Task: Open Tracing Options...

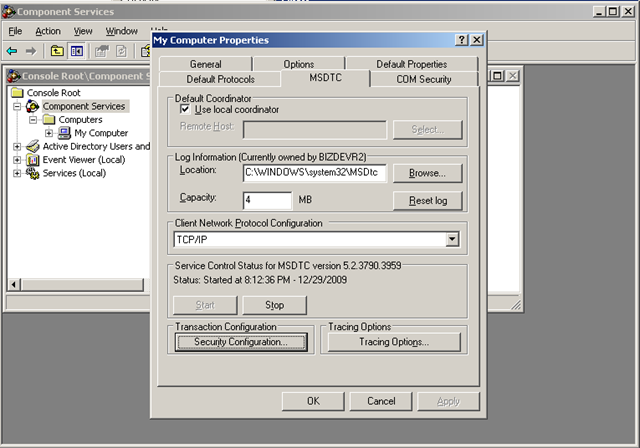Action: point(394,342)
